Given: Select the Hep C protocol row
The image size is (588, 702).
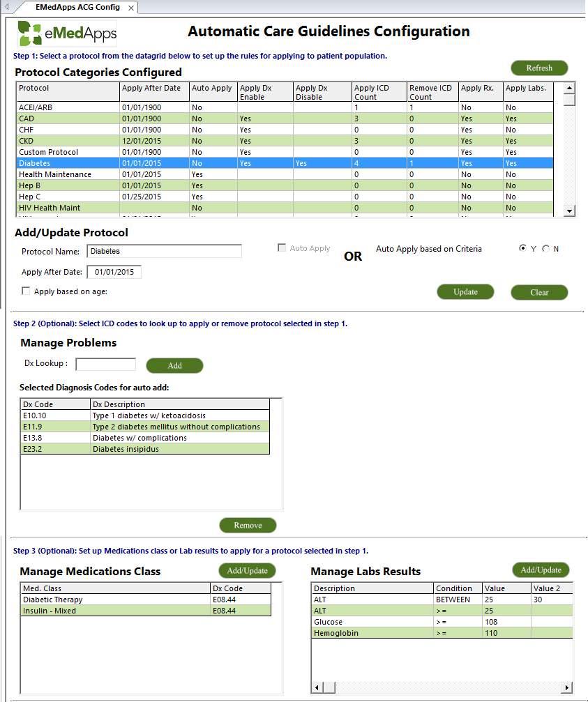Looking at the screenshot, I should click(285, 197).
